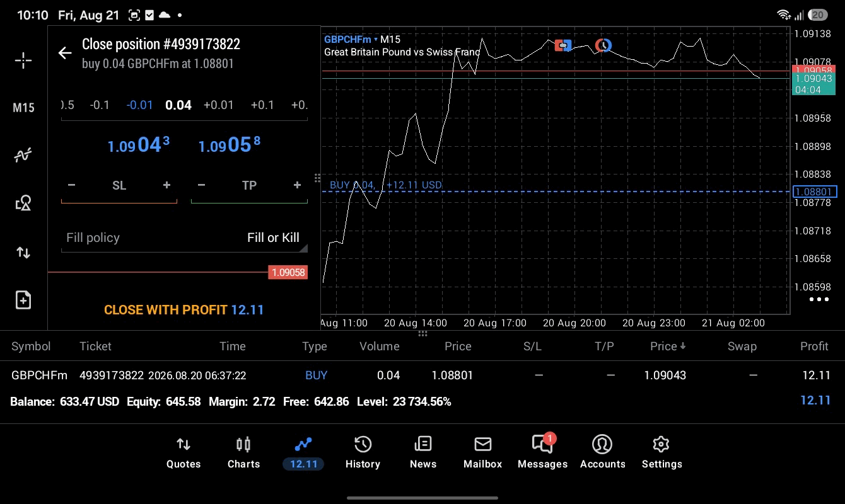This screenshot has width=845, height=504.
Task: Reduce volume by -0.01
Action: click(139, 105)
